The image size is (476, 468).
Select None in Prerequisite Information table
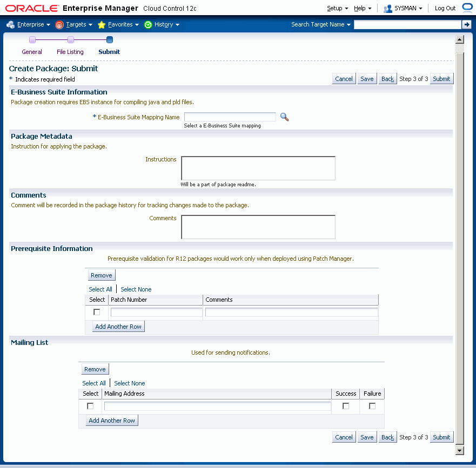point(136,289)
